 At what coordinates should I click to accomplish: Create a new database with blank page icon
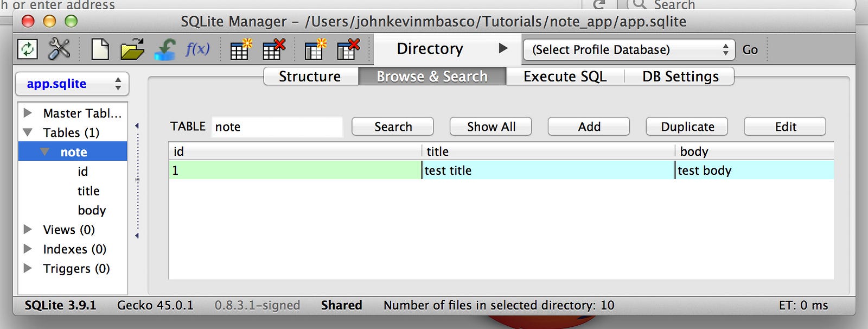tap(100, 49)
